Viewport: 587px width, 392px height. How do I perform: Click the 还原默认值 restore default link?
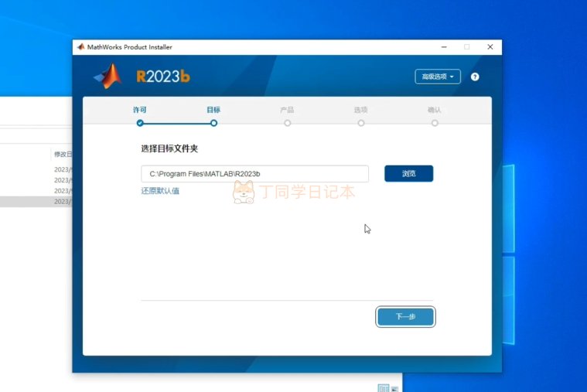tap(160, 191)
